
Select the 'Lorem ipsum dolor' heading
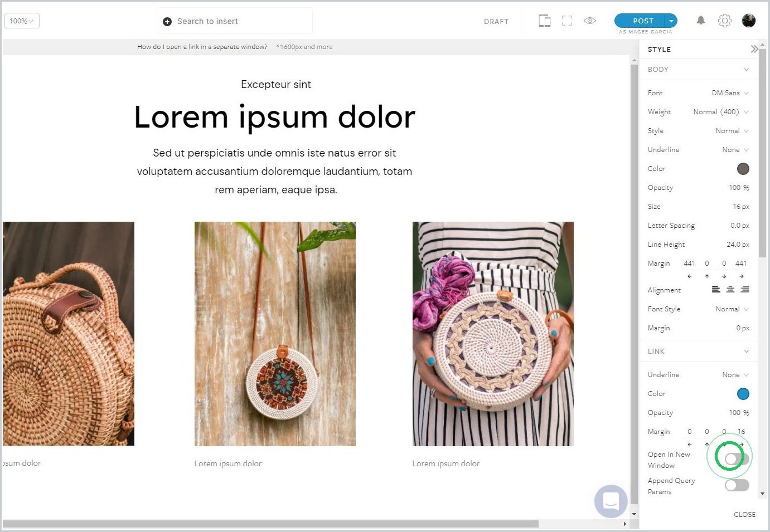(x=275, y=117)
